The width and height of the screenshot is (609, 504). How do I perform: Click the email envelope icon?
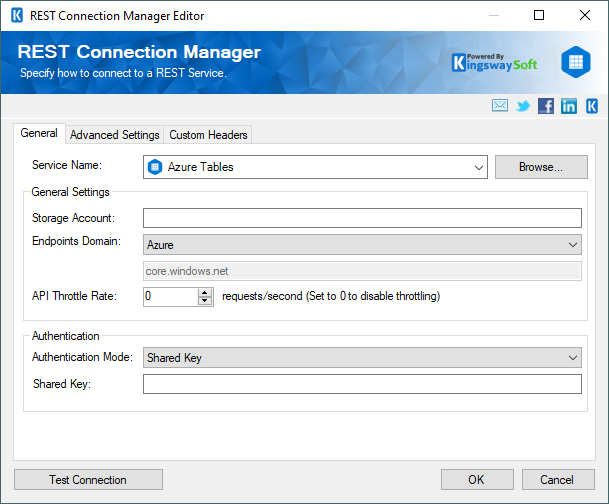pos(499,105)
